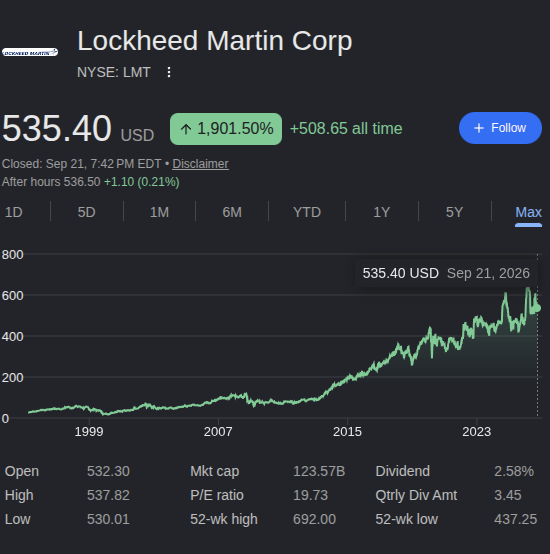Image resolution: width=550 pixels, height=554 pixels.
Task: Click the 535.40 main price
Action: [x=57, y=128]
